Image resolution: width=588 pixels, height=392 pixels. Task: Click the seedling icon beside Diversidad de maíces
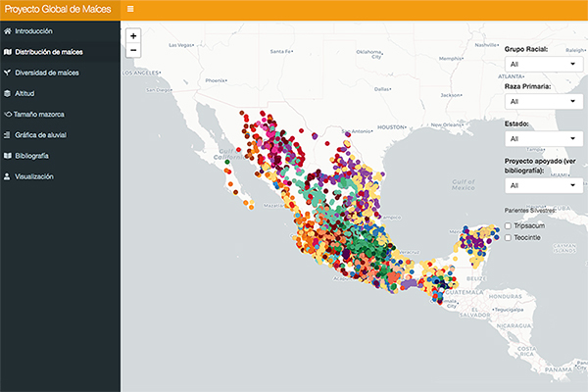[x=7, y=73]
